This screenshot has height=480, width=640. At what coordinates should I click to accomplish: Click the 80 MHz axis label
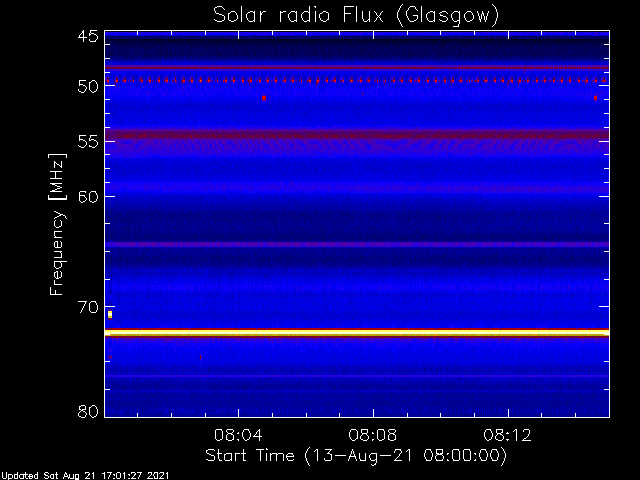point(88,411)
